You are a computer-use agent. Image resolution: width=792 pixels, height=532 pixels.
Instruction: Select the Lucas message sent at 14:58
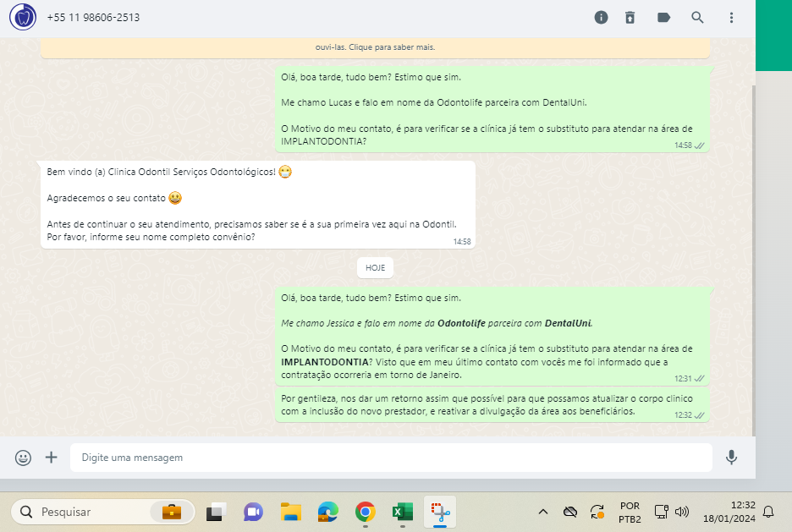tap(492, 109)
